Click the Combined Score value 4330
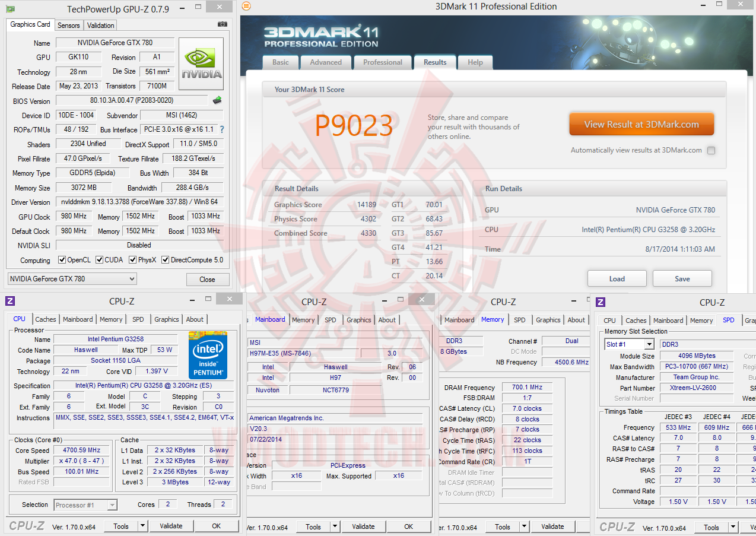Screen dimensions: 756x536 (x=370, y=233)
